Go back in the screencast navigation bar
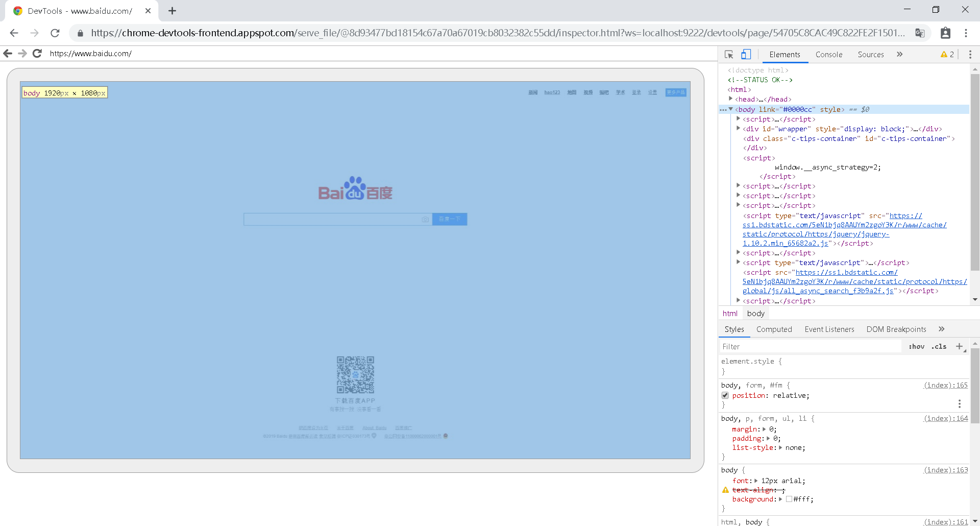This screenshot has width=980, height=526. coord(8,53)
